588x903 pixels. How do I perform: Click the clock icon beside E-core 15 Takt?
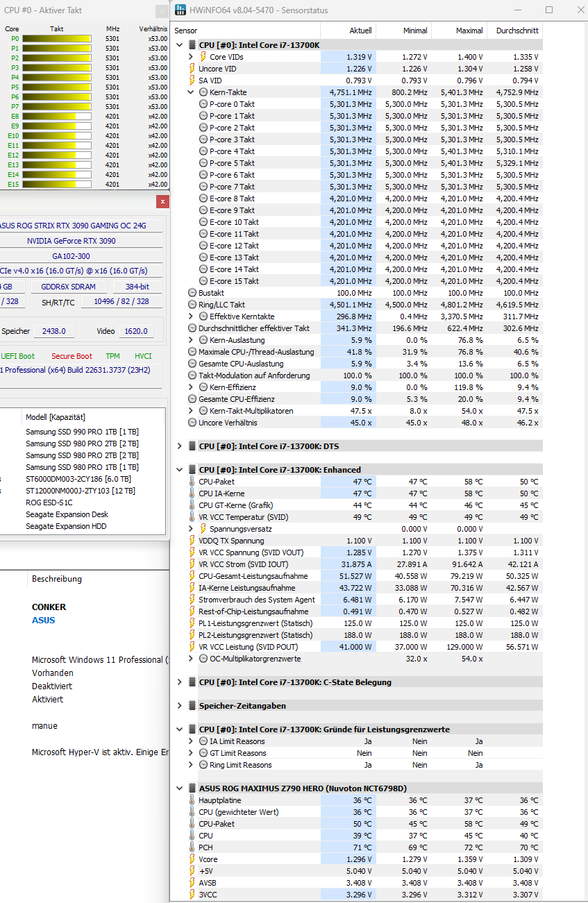click(203, 281)
